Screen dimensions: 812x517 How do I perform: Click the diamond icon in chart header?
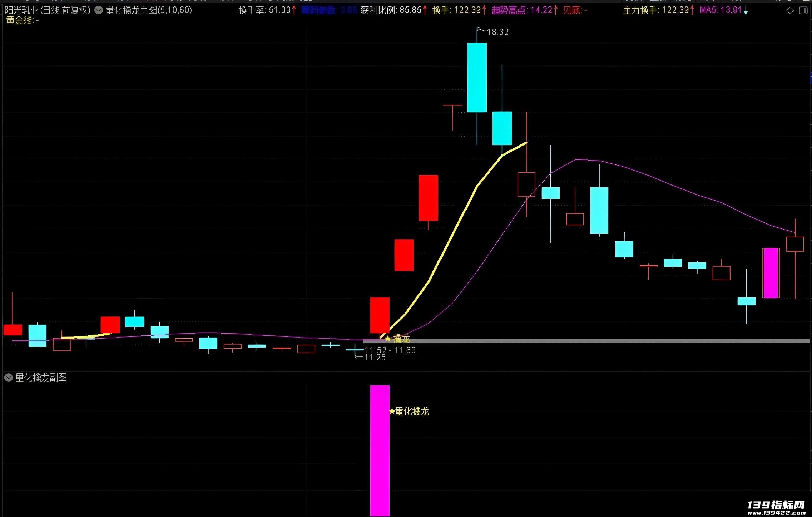tap(790, 11)
